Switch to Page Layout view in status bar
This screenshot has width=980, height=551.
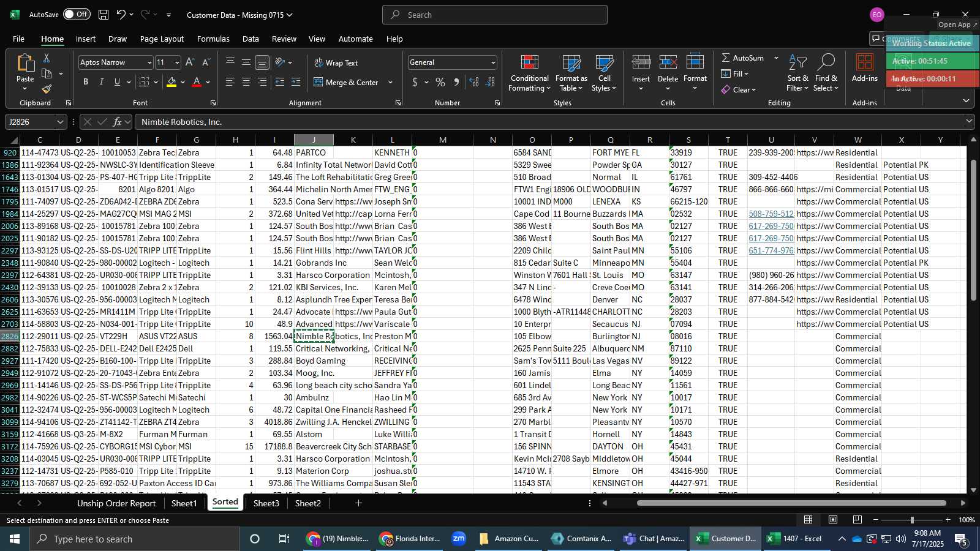(833, 520)
